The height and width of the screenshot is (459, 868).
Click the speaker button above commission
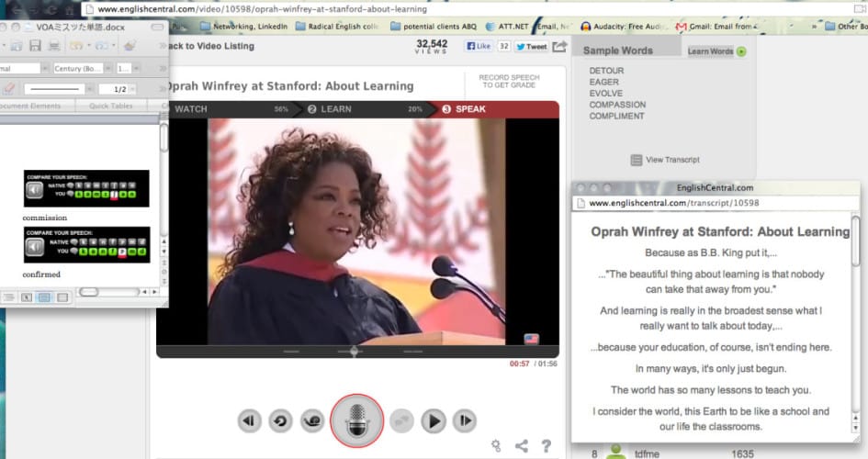(x=34, y=191)
